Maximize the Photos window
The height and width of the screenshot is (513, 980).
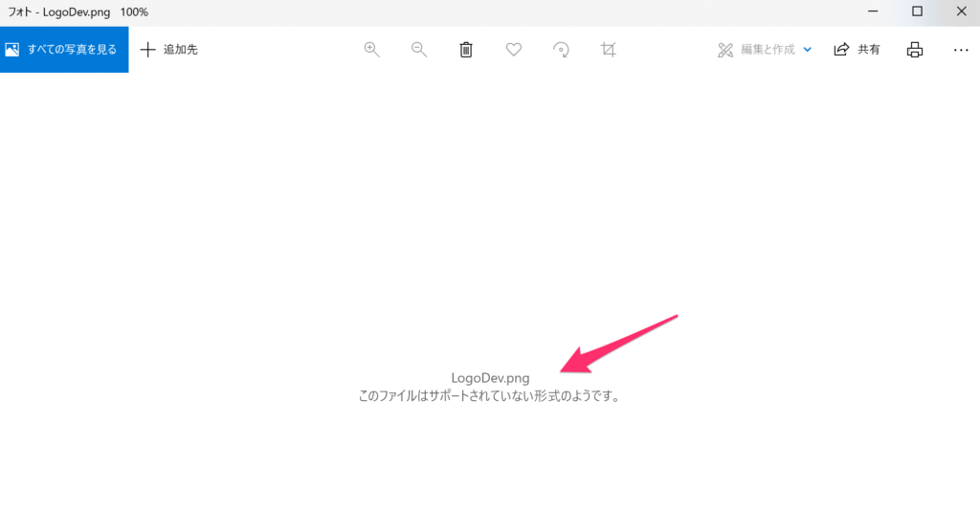pyautogui.click(x=917, y=11)
